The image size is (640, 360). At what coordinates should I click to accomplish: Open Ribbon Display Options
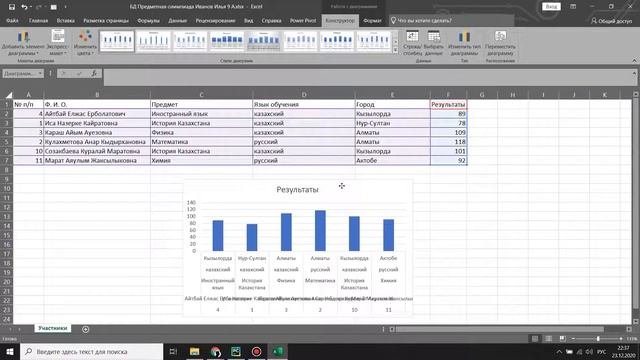click(573, 7)
